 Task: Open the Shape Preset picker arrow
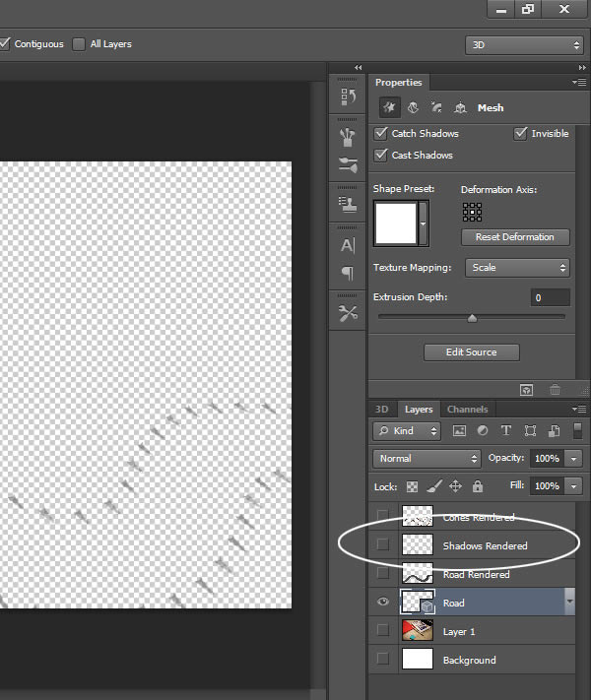point(423,223)
